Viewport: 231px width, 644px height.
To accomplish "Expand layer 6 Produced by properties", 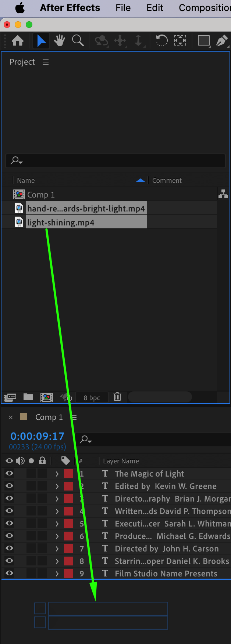I will pos(57,536).
